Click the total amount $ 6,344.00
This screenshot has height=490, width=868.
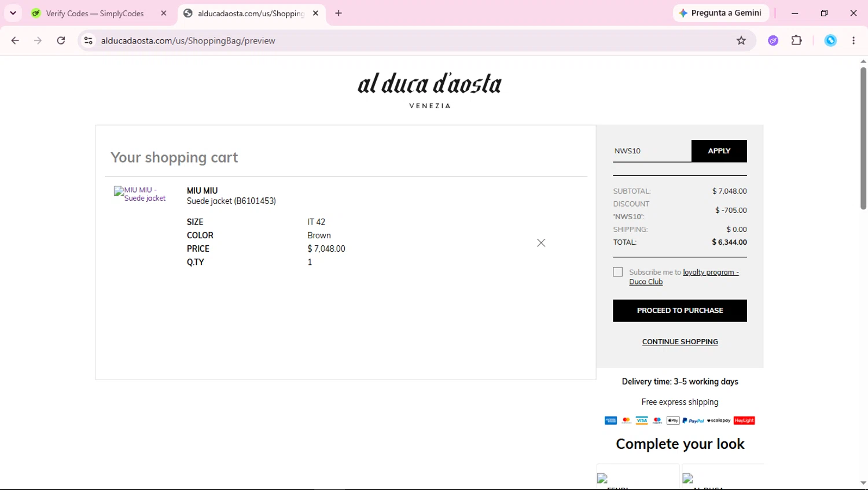729,242
